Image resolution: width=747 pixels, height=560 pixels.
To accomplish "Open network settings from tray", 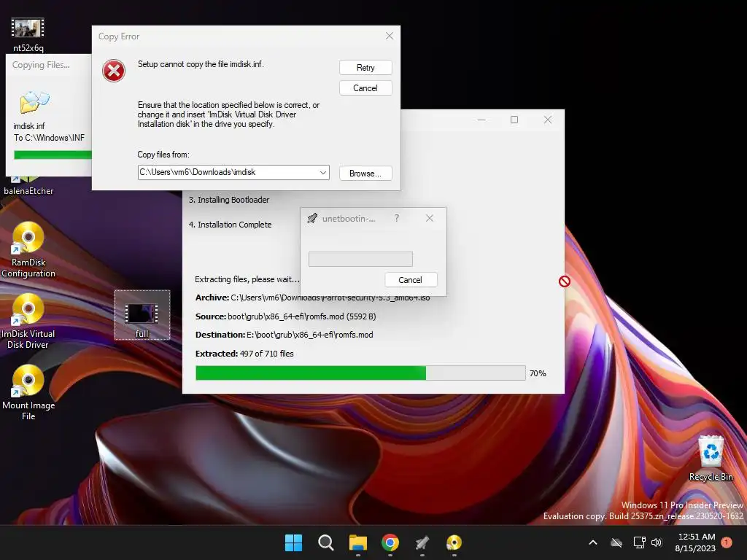I will (x=639, y=542).
